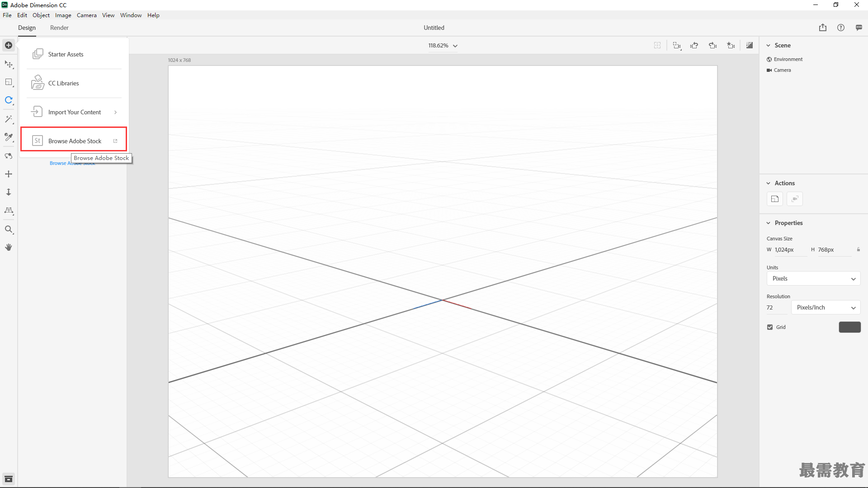Click Import Your Content

point(74,112)
